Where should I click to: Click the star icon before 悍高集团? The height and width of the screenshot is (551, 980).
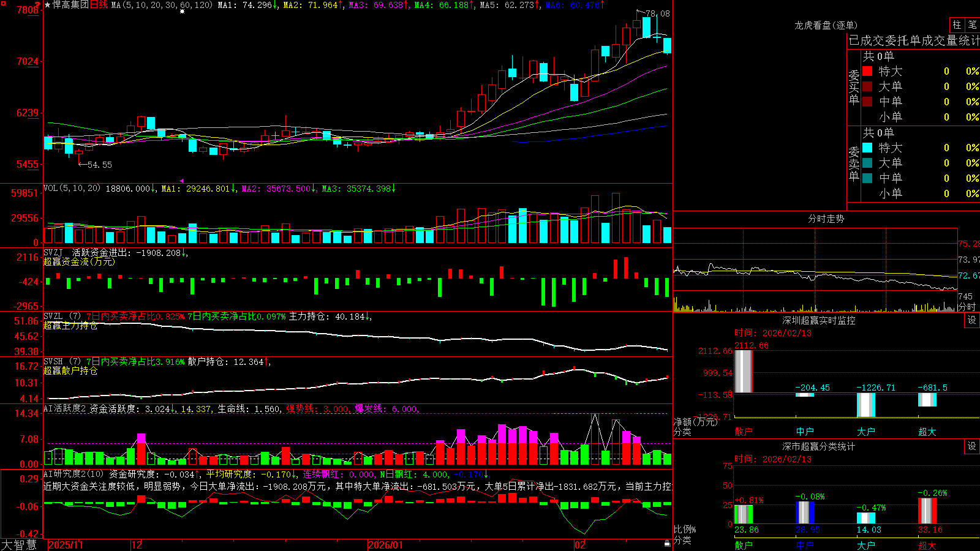click(x=48, y=5)
